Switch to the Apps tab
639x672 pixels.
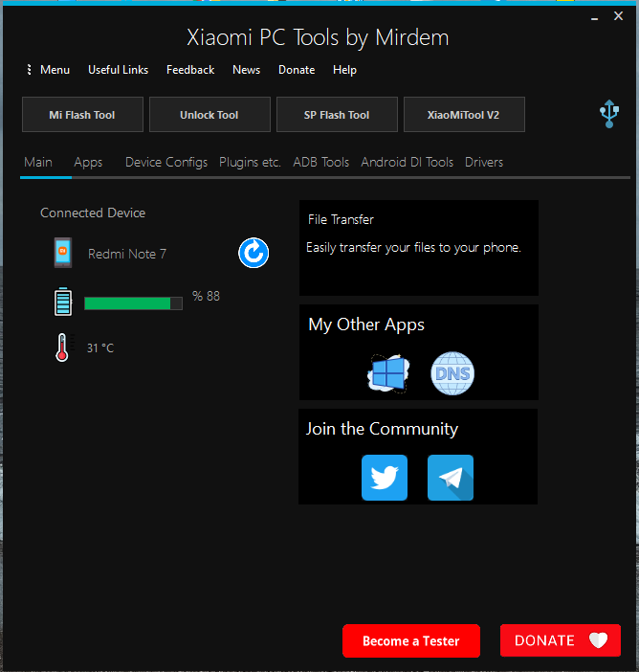pos(88,163)
